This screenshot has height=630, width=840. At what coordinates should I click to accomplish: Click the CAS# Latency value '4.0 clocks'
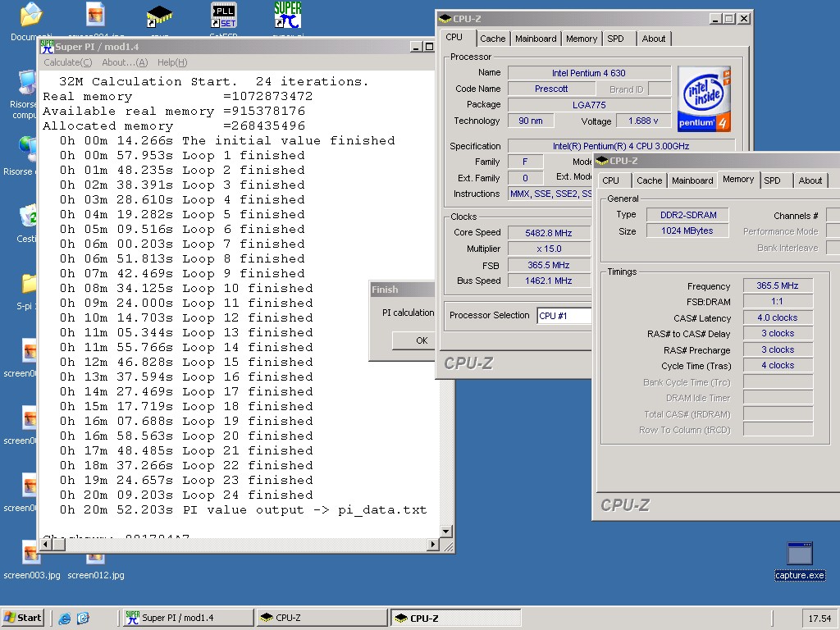[778, 317]
